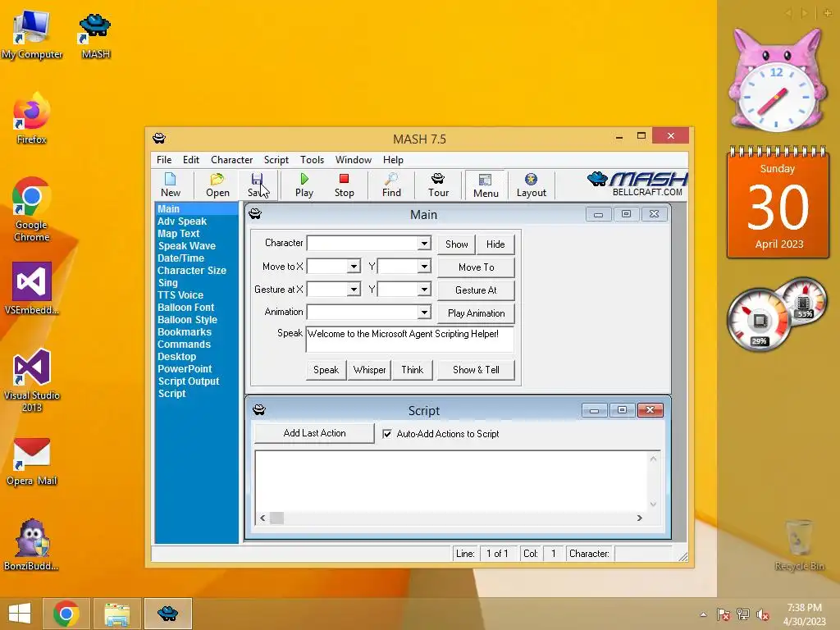Open BonziBuddy desktop icon
The width and height of the screenshot is (840, 630).
(x=32, y=545)
